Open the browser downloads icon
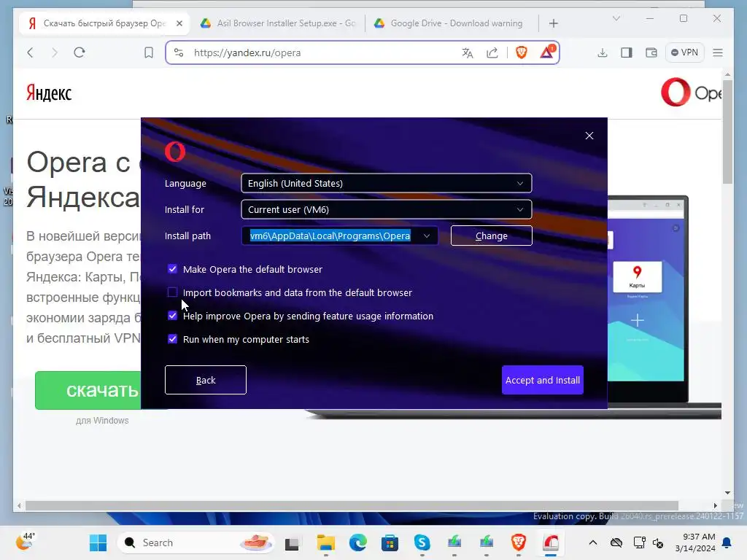This screenshot has height=560, width=747. (x=602, y=52)
